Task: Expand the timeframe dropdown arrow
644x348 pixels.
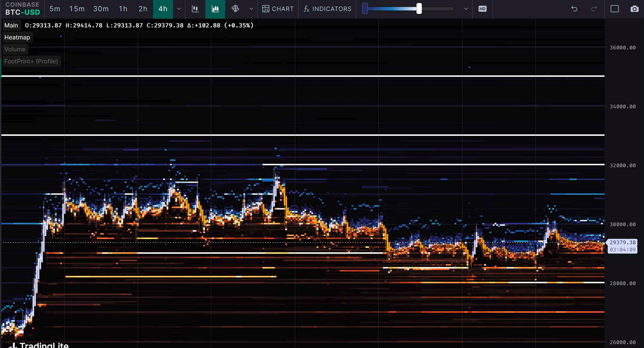Action: [179, 9]
